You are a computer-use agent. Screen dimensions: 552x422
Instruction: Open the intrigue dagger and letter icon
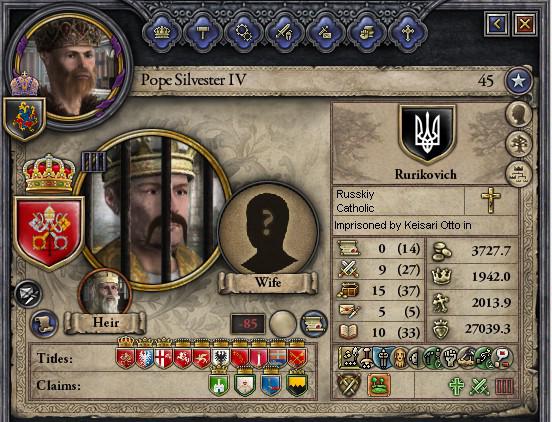[325, 33]
